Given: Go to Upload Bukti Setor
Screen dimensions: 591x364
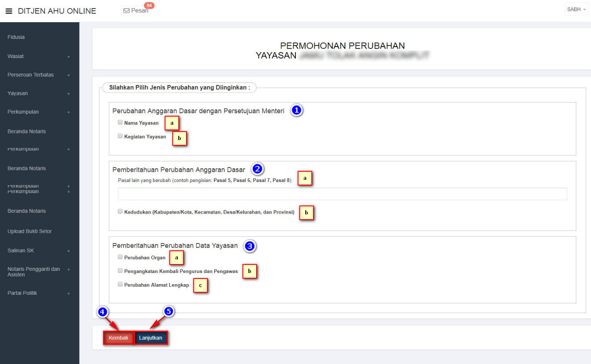Looking at the screenshot, I should click(30, 232).
